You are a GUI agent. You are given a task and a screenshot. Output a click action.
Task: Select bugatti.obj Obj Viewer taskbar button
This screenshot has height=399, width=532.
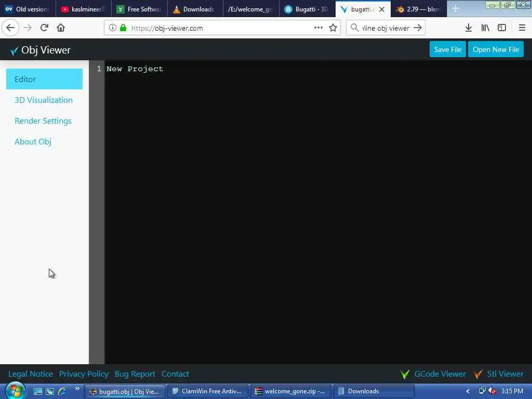click(x=125, y=391)
